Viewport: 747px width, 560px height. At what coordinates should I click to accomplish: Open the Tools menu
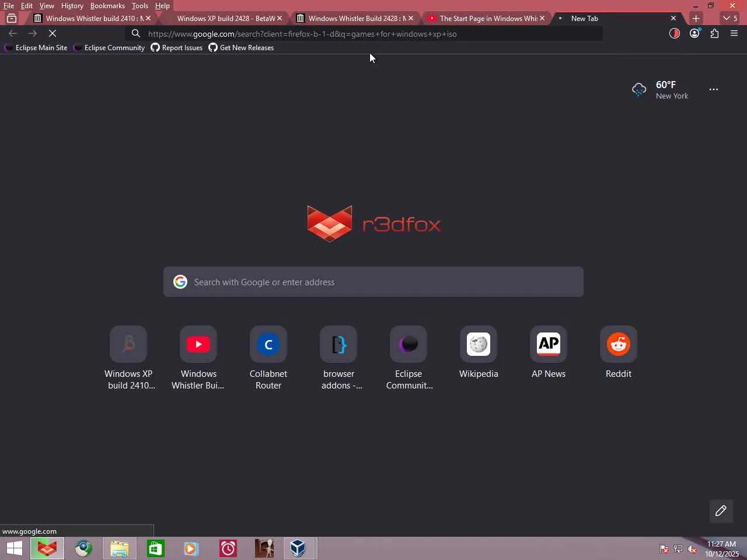click(x=140, y=6)
